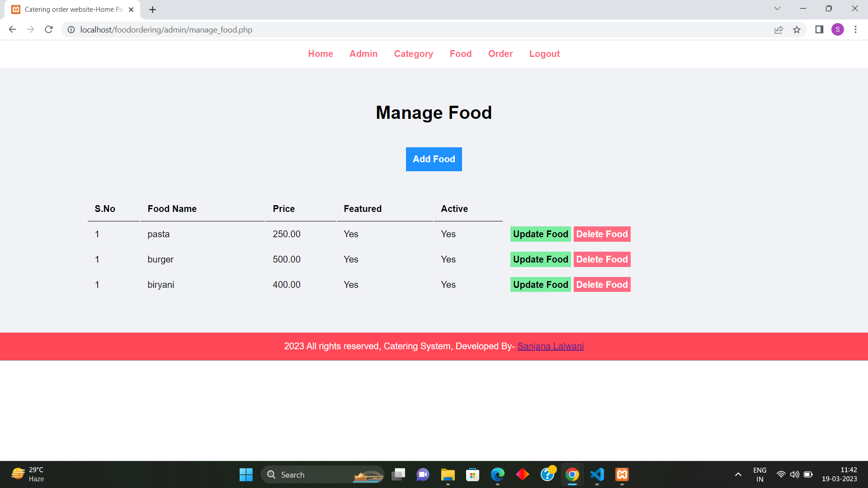Open the share icon in the address bar
868x488 pixels.
[778, 29]
